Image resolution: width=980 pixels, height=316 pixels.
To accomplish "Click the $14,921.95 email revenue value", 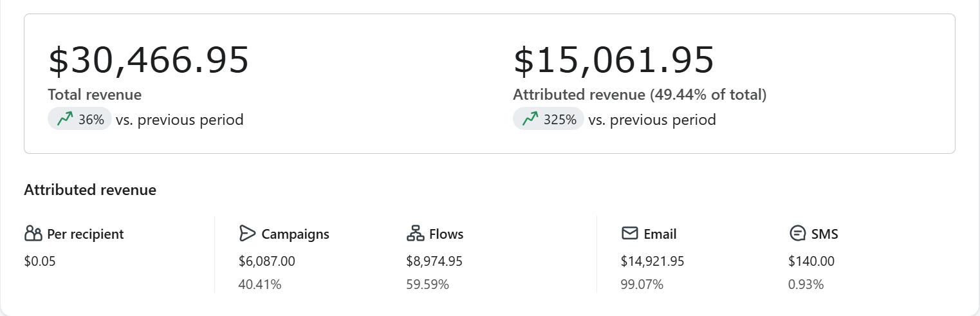I will pos(652,261).
